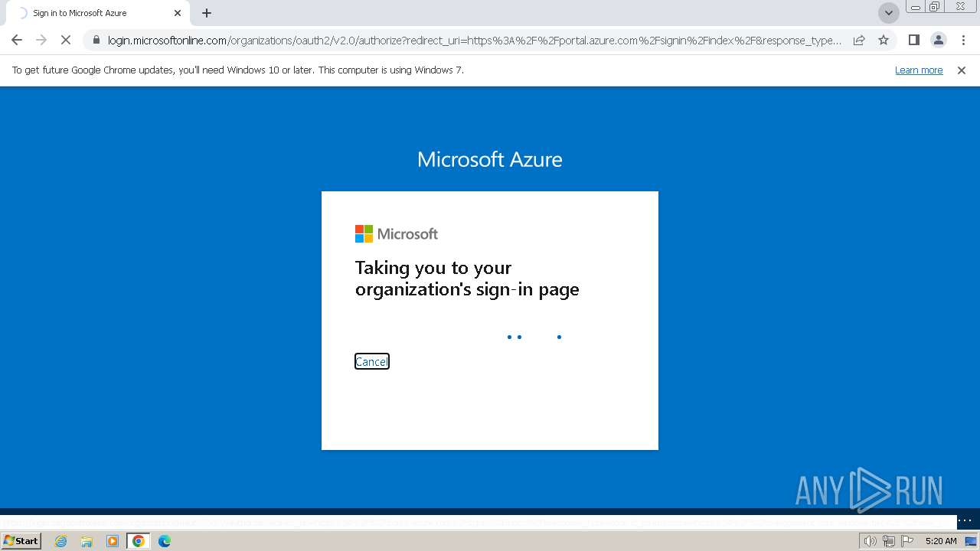
Task: Click 'Taking you to your organization's sign-in page' text
Action: [x=467, y=279]
